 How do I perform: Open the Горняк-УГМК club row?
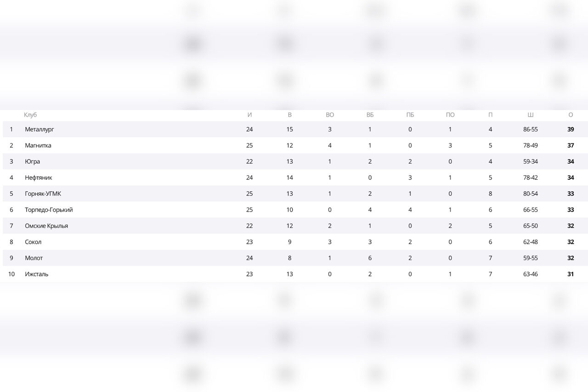(43, 194)
